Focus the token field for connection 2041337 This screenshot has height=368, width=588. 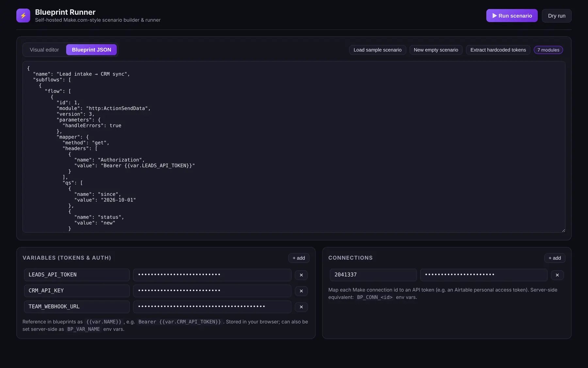(483, 275)
